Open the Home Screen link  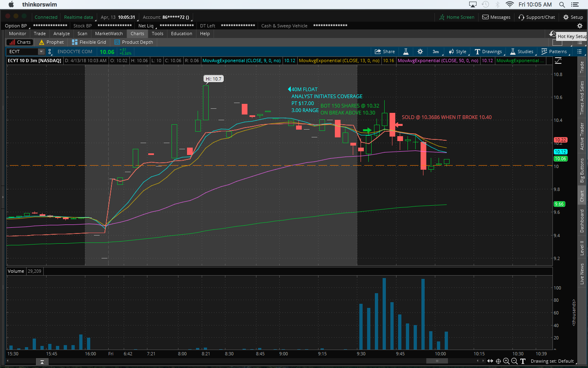[x=457, y=17]
